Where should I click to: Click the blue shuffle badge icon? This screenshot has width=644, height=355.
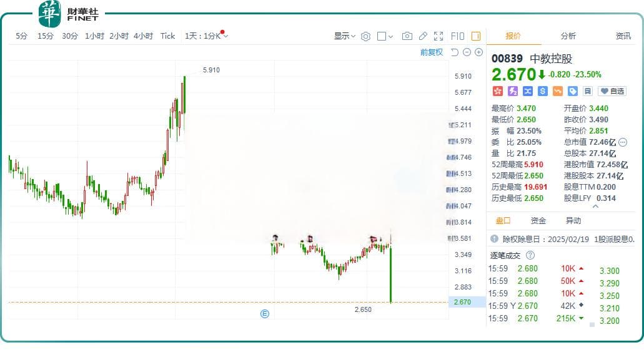coord(528,91)
